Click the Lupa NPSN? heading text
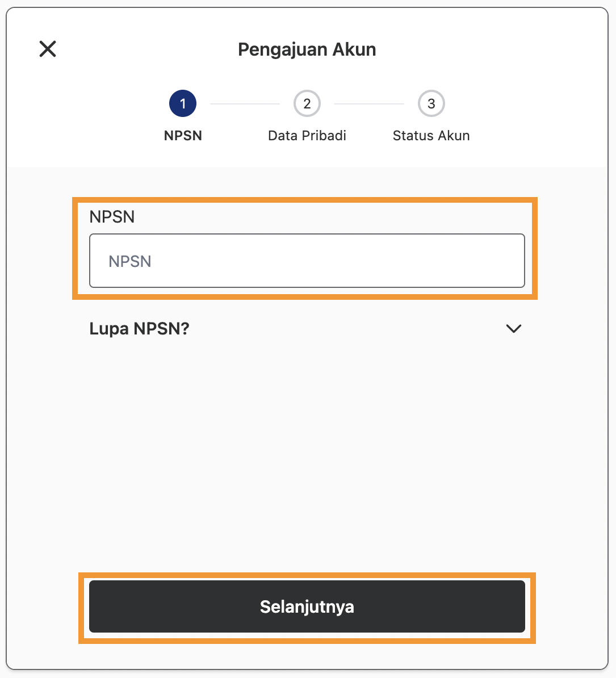The width and height of the screenshot is (616, 678). (139, 329)
